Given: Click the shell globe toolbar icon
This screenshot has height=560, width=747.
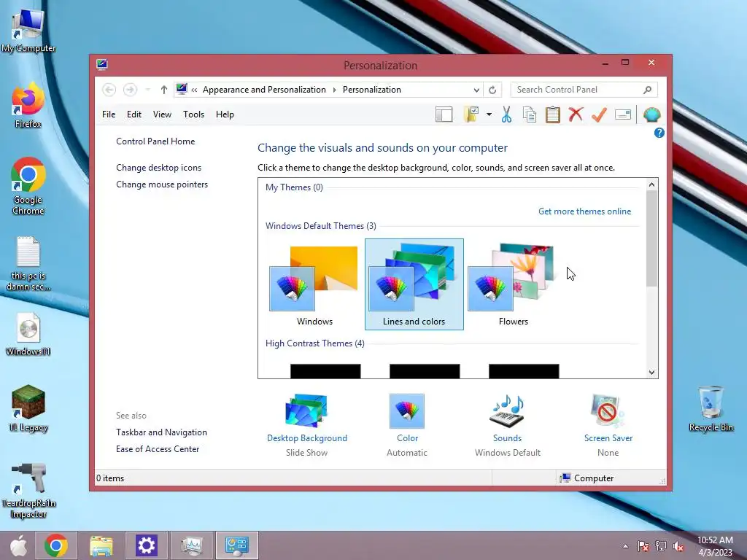Looking at the screenshot, I should point(651,114).
